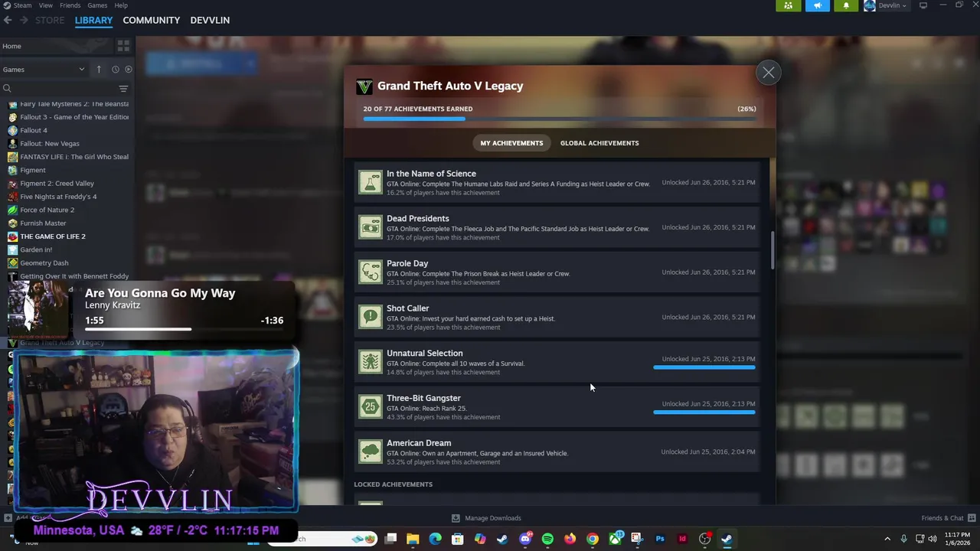The height and width of the screenshot is (551, 980).
Task: Go back with the Steam back arrow
Action: point(8,20)
